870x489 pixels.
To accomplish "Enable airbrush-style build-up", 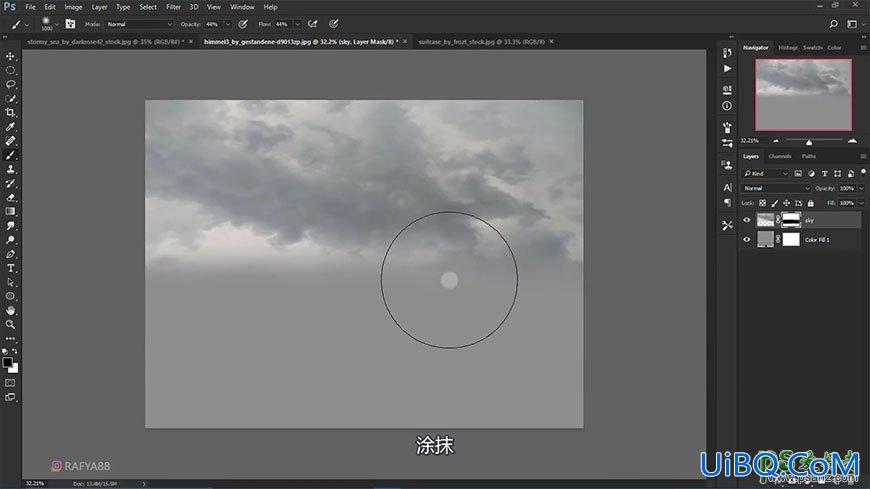I will [313, 24].
